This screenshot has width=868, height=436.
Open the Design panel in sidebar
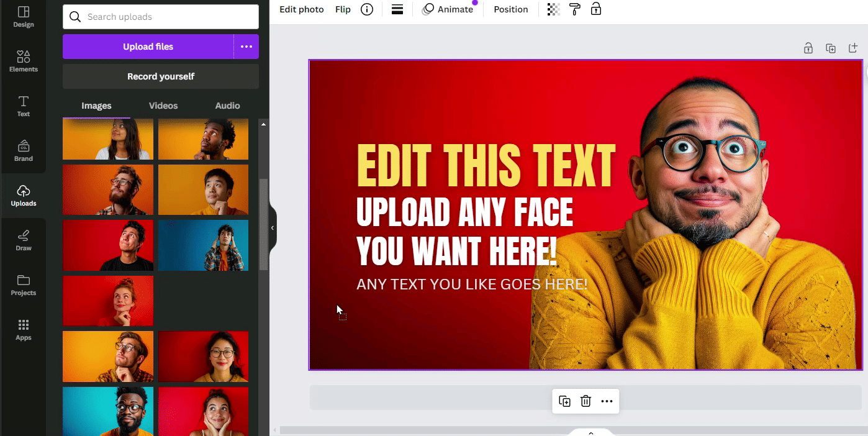[23, 17]
